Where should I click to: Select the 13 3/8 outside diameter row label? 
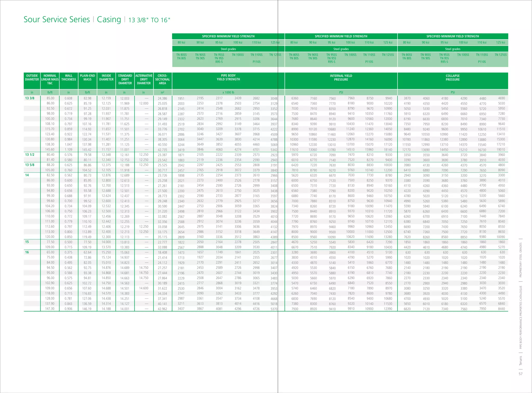30,98
